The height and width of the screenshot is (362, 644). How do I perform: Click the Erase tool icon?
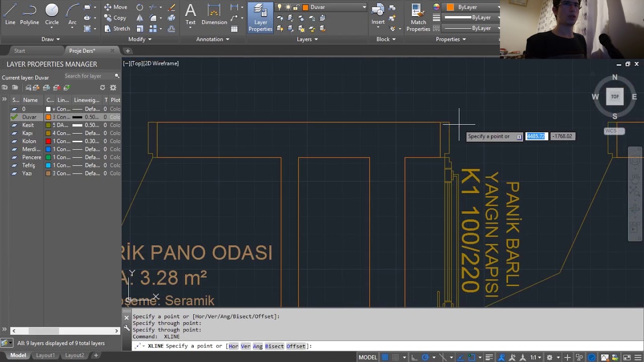(172, 7)
